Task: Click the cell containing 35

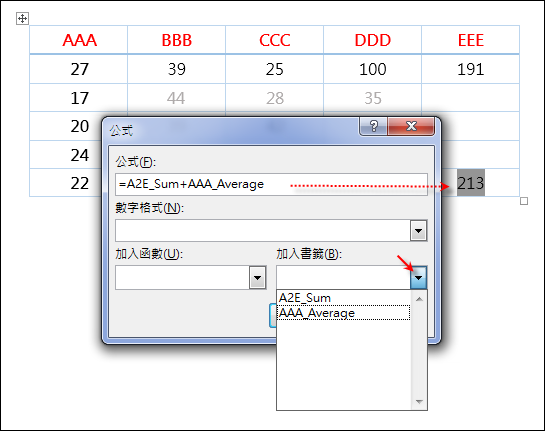Action: 373,98
